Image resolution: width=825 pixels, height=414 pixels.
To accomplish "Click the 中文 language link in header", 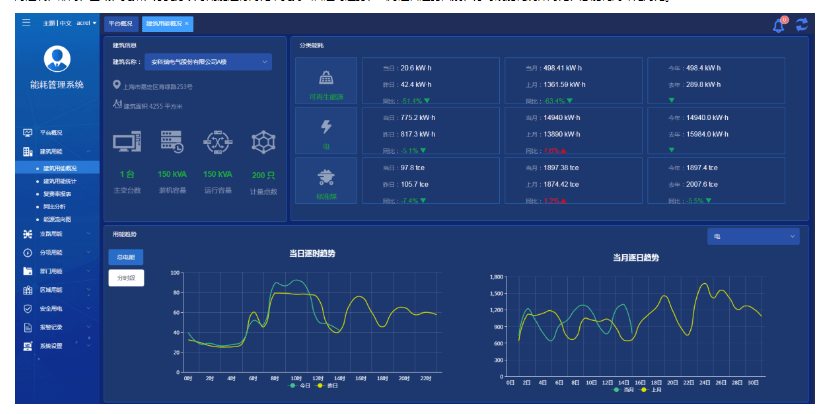I will point(65,23).
